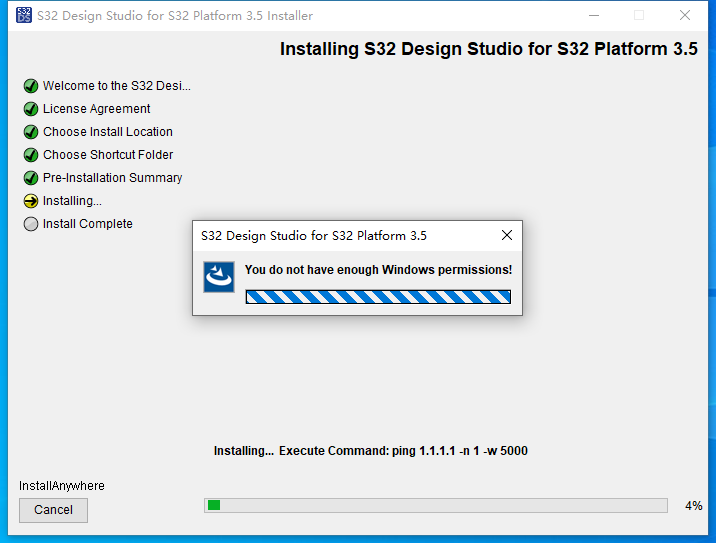Image resolution: width=716 pixels, height=543 pixels.
Task: Click the green check beside Welcome step
Action: pyautogui.click(x=31, y=86)
